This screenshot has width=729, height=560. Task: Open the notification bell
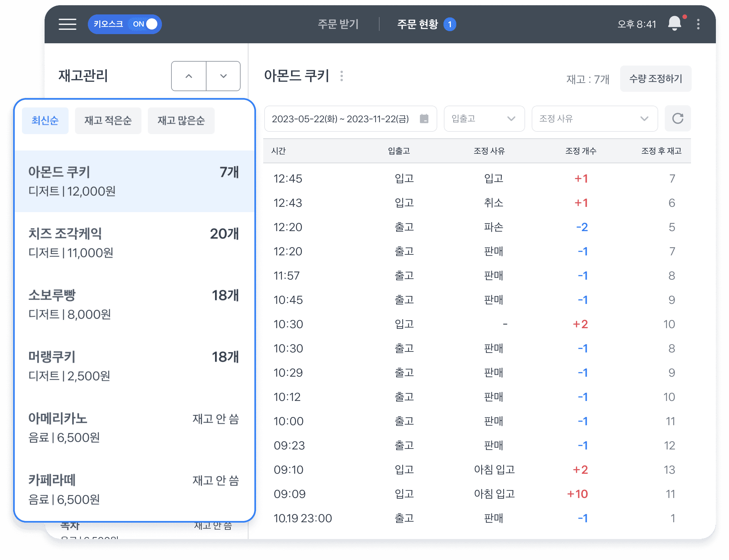coord(674,24)
